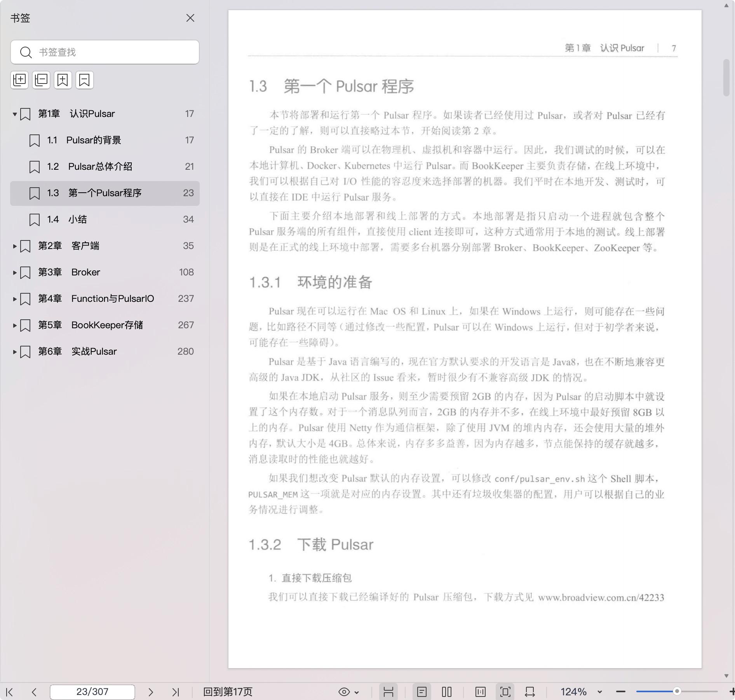Viewport: 735px width, 700px height.
Task: Click the bookmark search field
Action: pos(113,52)
